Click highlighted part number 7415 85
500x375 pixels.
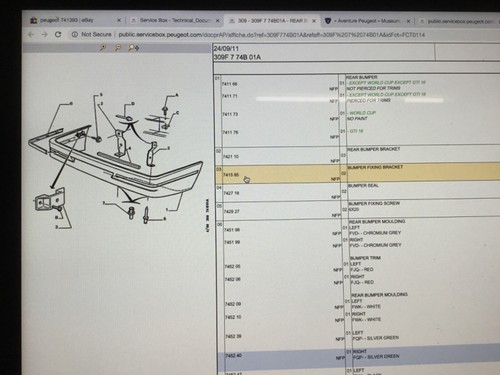[x=231, y=175]
